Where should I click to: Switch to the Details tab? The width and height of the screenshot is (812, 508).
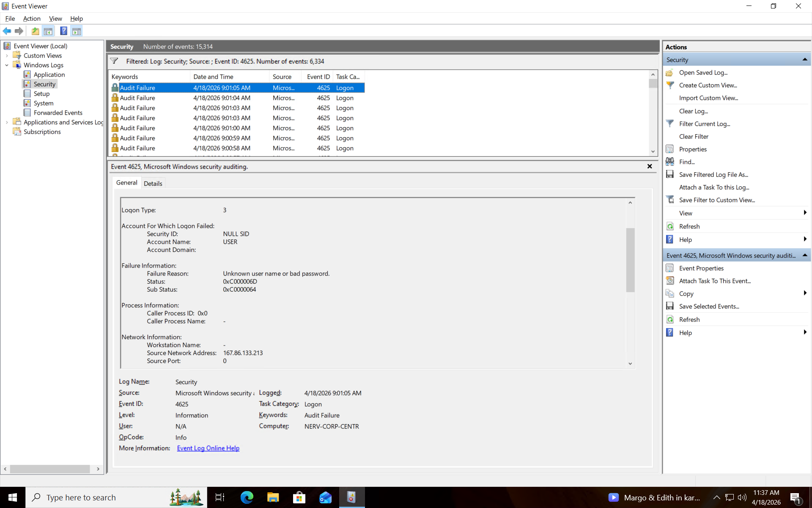tap(153, 183)
